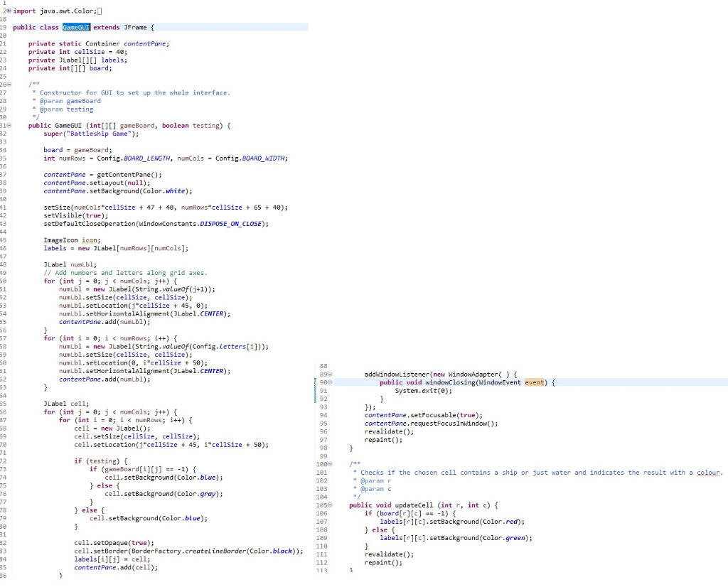Click the contentPane field declaration

click(x=144, y=43)
